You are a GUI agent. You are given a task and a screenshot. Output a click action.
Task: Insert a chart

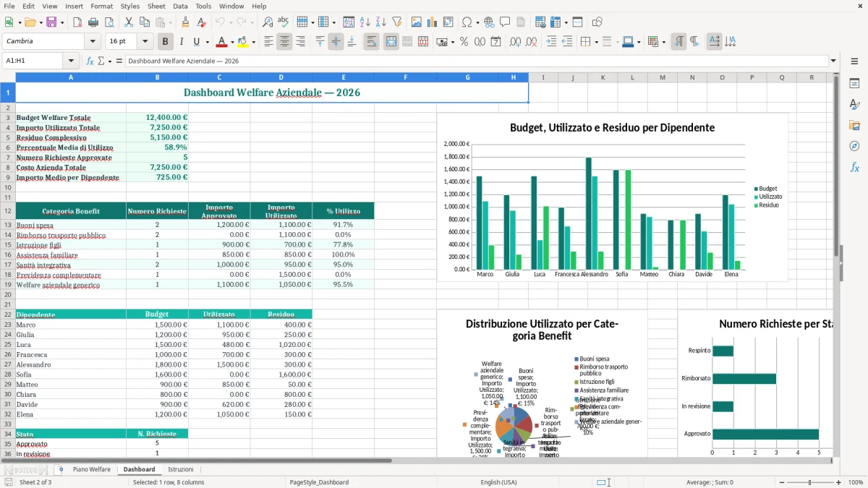tap(433, 22)
